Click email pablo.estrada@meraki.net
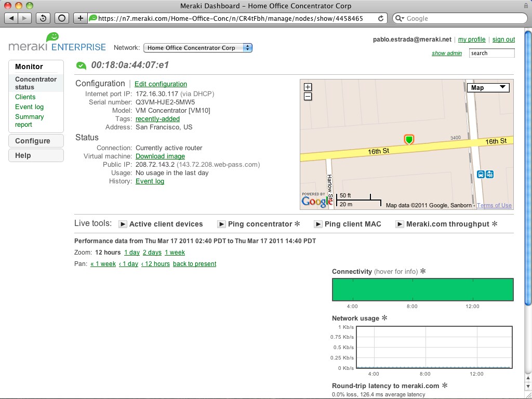 (412, 39)
